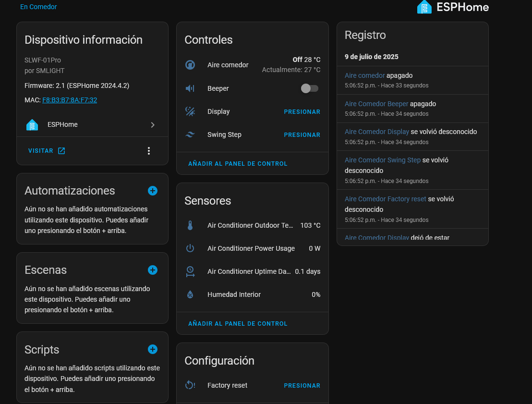The image size is (532, 404).
Task: Add a new scene with plus icon
Action: coord(153,270)
